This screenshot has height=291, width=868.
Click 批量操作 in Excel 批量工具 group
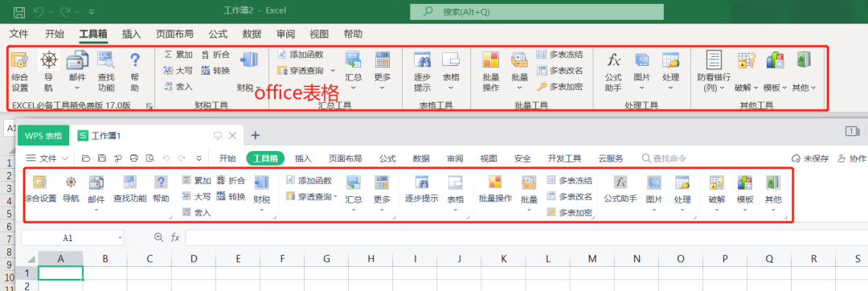(x=490, y=71)
